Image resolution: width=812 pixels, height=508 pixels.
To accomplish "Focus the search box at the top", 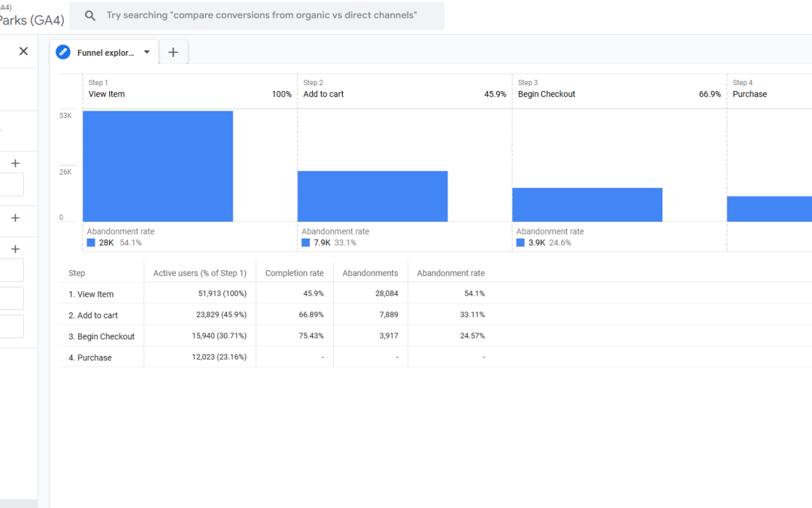I will pyautogui.click(x=257, y=16).
